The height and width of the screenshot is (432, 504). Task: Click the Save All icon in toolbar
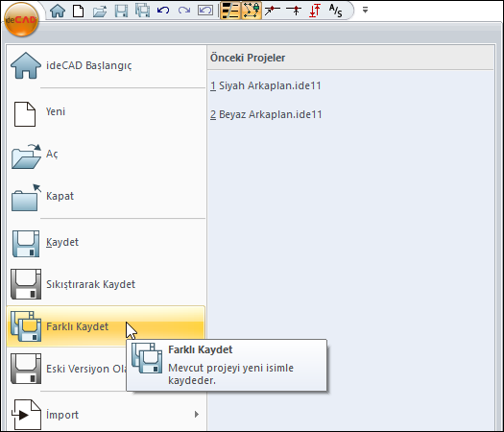[142, 11]
